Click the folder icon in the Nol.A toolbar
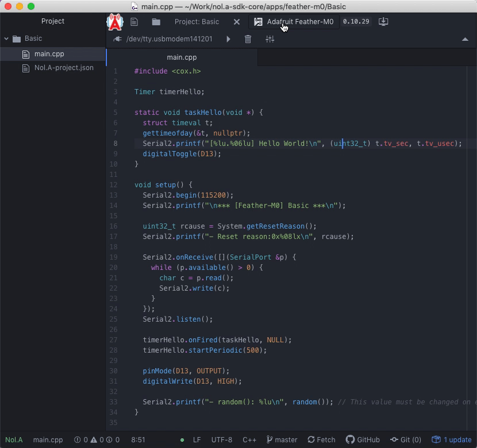The image size is (477, 448). 156,22
